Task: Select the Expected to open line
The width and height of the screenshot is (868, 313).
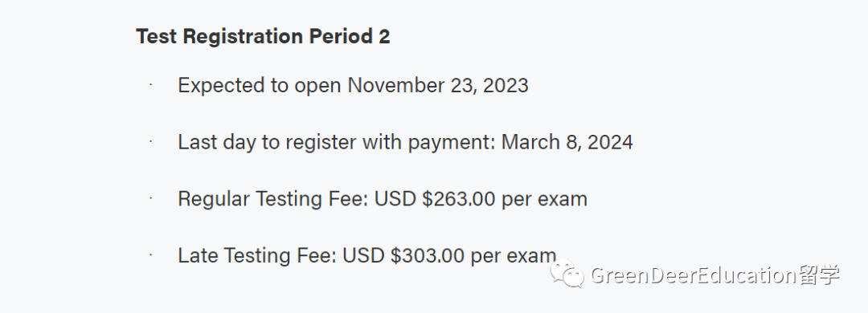Action: tap(353, 86)
